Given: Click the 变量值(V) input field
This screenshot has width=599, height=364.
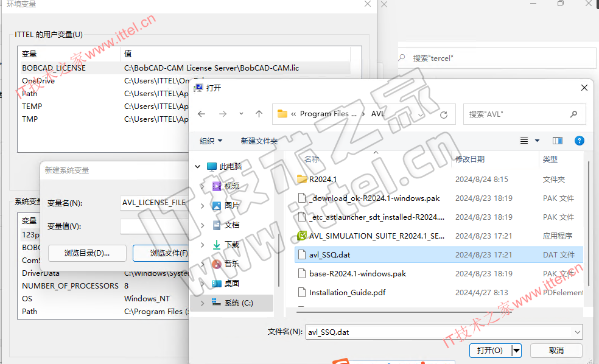Looking at the screenshot, I should [155, 226].
